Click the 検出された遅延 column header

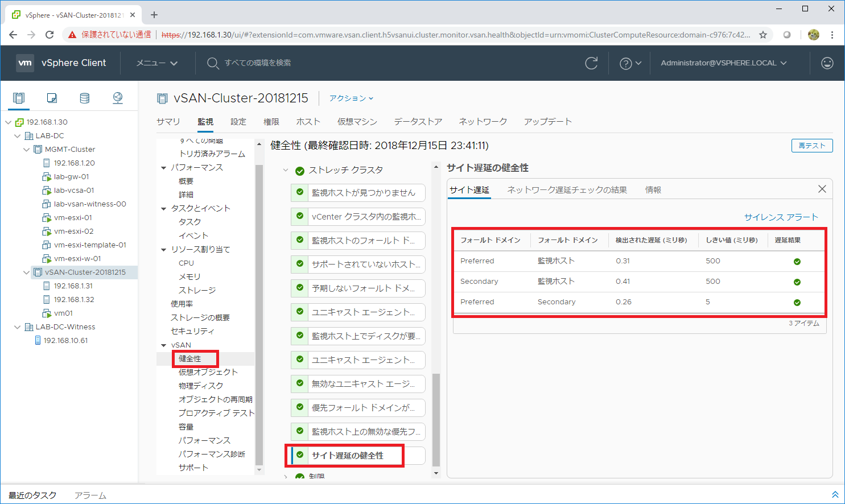coord(651,240)
